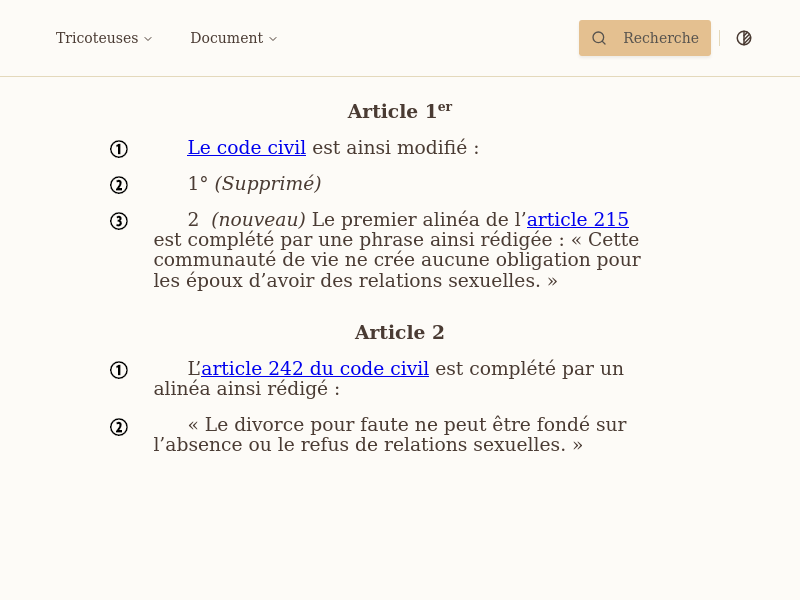Viewport: 800px width, 600px height.
Task: Click the Recherche search button
Action: pyautogui.click(x=644, y=38)
